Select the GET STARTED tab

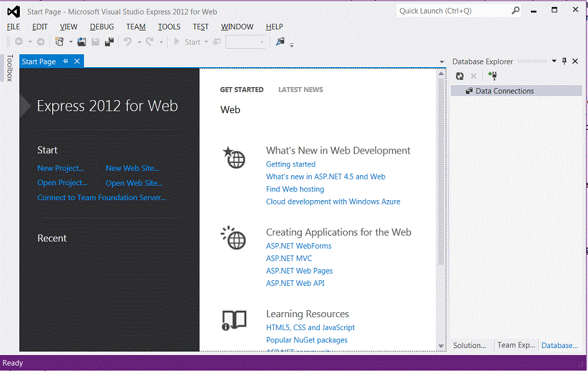pyautogui.click(x=242, y=90)
